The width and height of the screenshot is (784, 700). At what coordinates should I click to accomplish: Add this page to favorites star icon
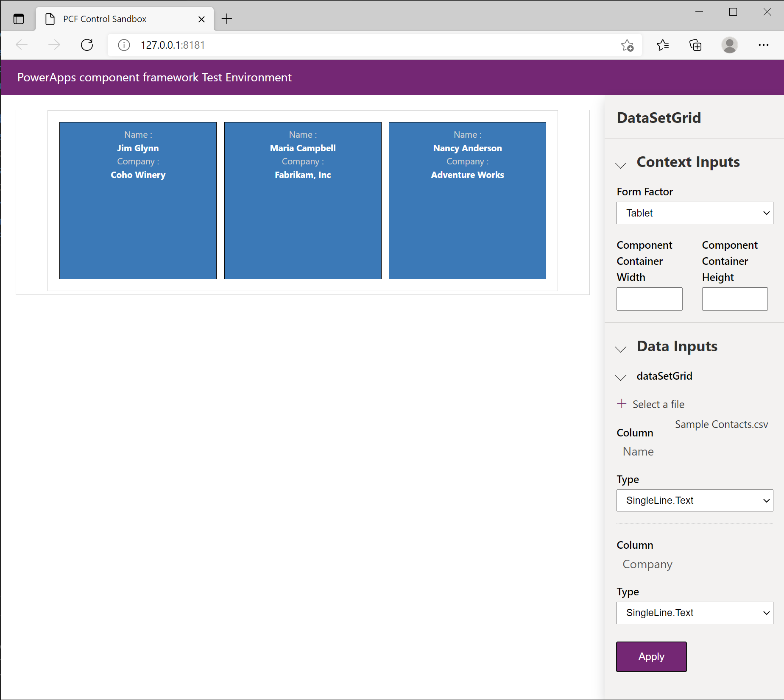(627, 45)
